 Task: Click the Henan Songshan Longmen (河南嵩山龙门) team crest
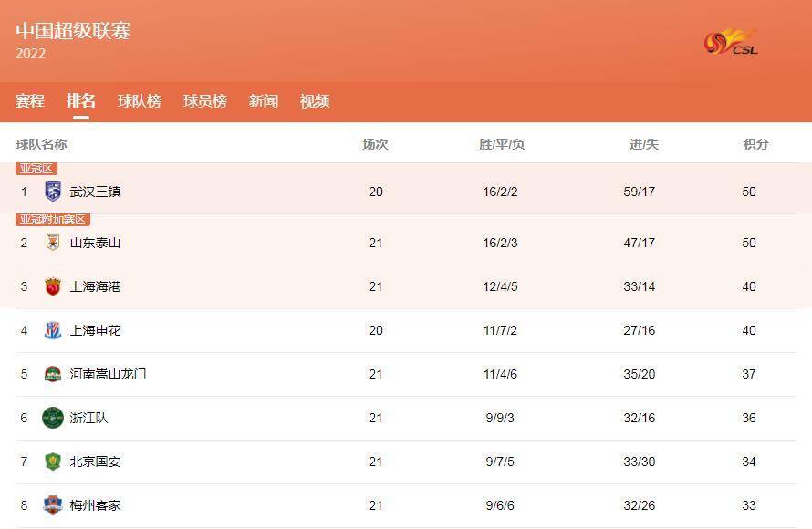[x=53, y=374]
